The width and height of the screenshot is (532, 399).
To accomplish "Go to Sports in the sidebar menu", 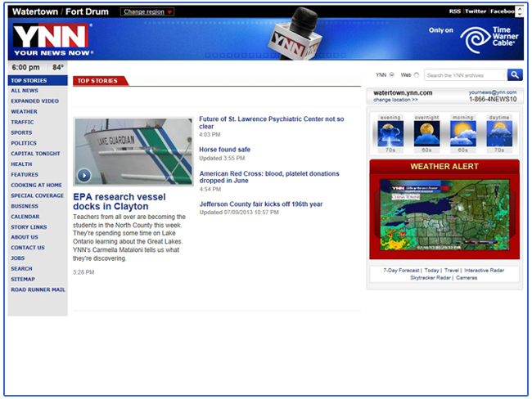I will [21, 132].
